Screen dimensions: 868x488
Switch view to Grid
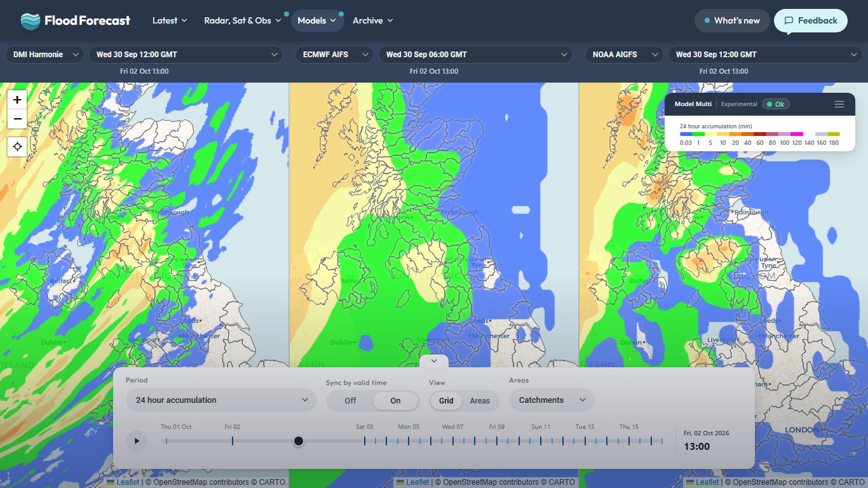coord(446,401)
